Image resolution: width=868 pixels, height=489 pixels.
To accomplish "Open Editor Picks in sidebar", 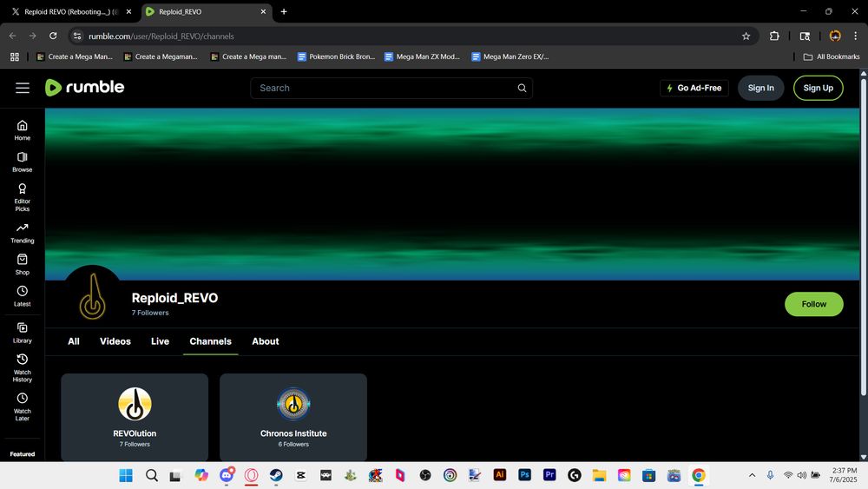I will coord(23,197).
